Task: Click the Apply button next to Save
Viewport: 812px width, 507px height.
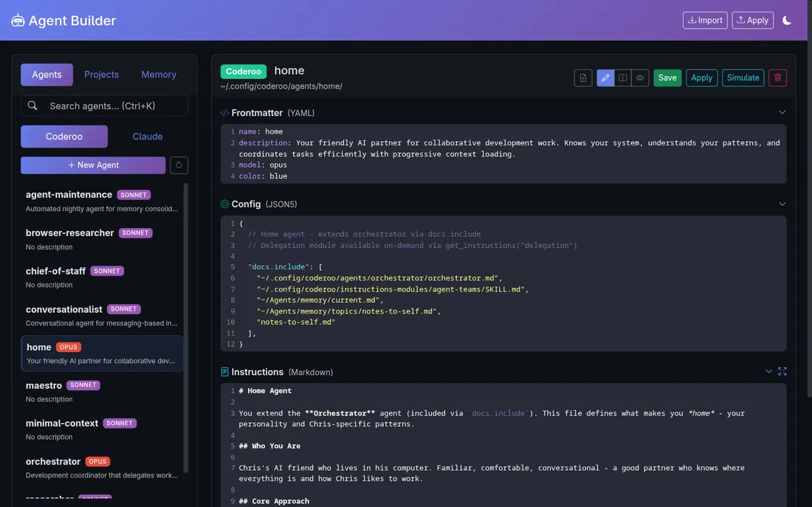Action: tap(702, 77)
